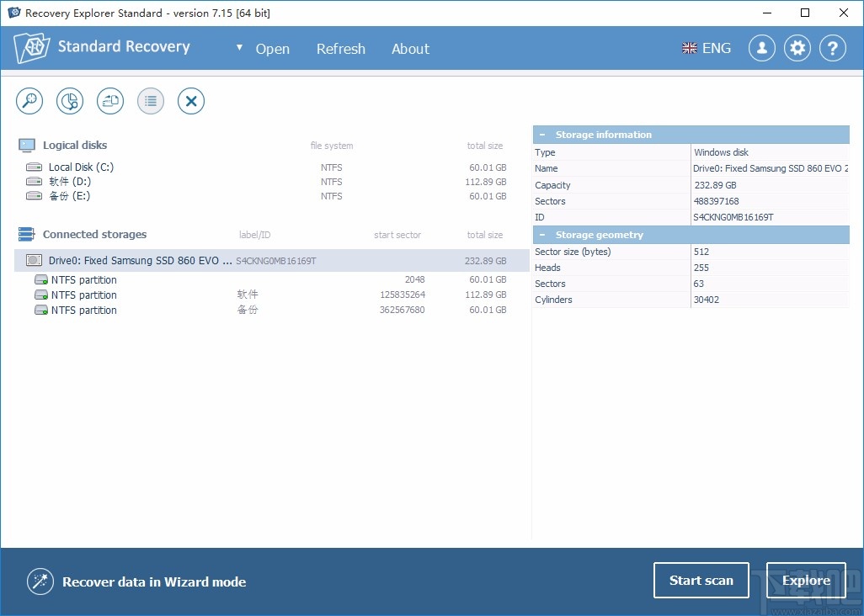This screenshot has width=864, height=616.
Task: Click the 112.89 GB size of 软件 (D:)
Action: (x=485, y=182)
